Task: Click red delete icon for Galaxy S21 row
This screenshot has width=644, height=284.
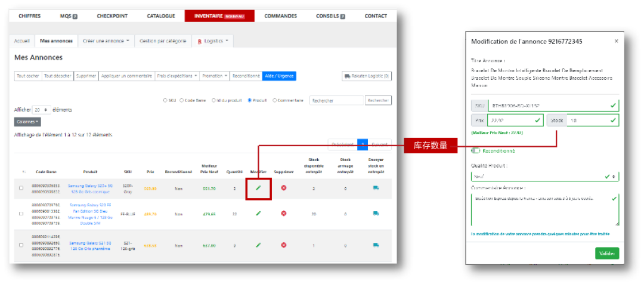Action: click(x=284, y=245)
